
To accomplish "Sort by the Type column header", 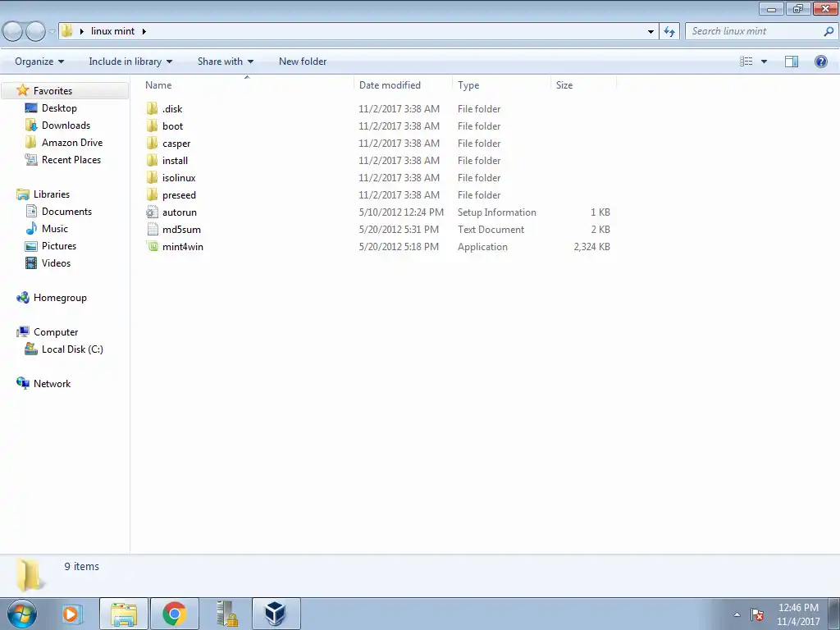I will pos(501,85).
